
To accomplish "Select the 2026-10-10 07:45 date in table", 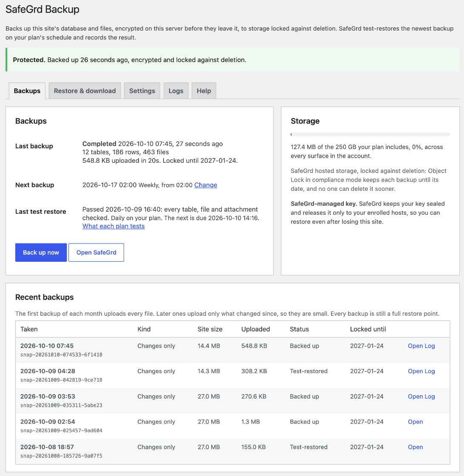I will 47,346.
